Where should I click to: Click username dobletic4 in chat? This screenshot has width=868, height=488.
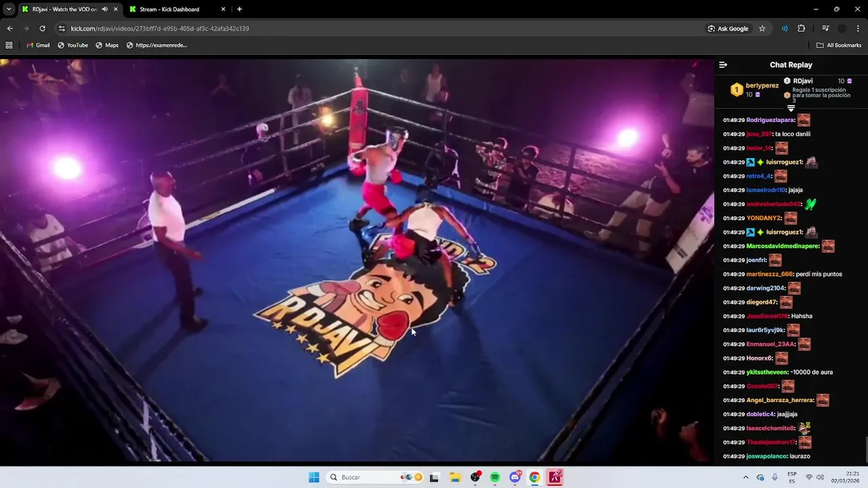[760, 414]
